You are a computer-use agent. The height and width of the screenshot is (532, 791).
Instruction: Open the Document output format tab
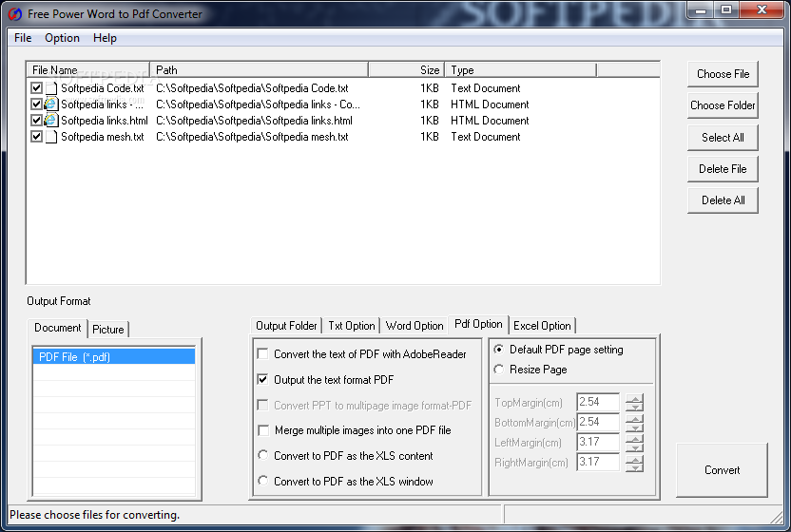(57, 328)
